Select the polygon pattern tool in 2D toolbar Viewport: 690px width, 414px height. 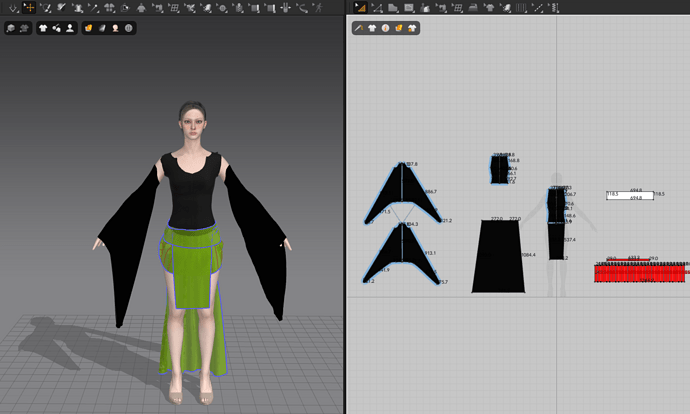(x=393, y=7)
